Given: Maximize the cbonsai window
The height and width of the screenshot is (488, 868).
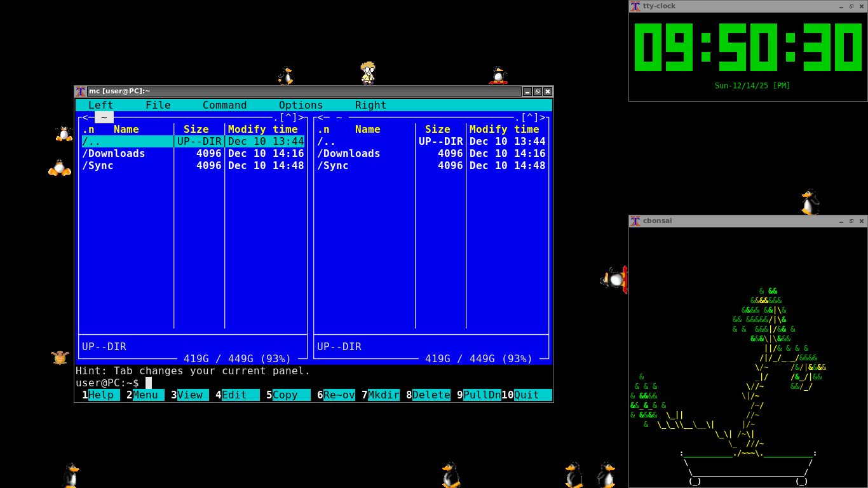Looking at the screenshot, I should [x=851, y=221].
